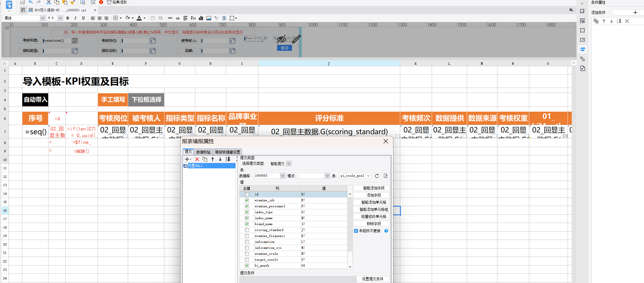Image resolution: width=644 pixels, height=283 pixels.
Task: Click 智能添加单元格 button
Action: [371, 202]
